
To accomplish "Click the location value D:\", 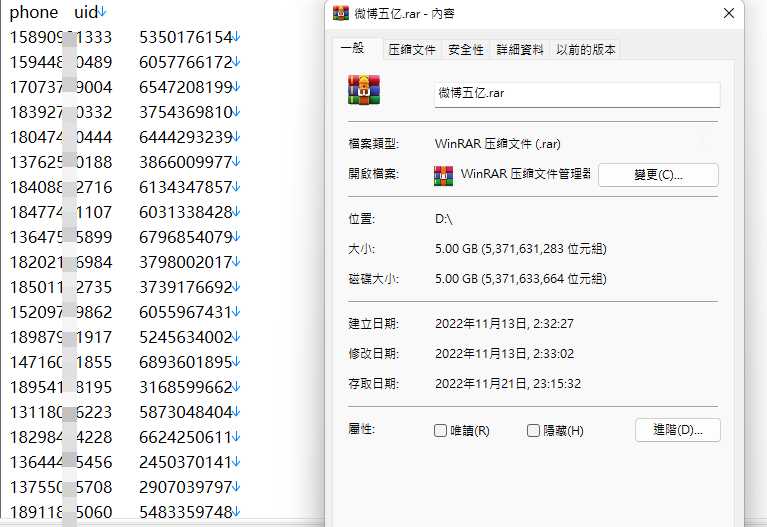I will coord(444,219).
